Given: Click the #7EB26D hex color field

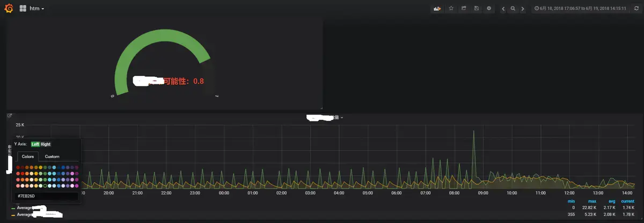Looking at the screenshot, I should 47,196.
